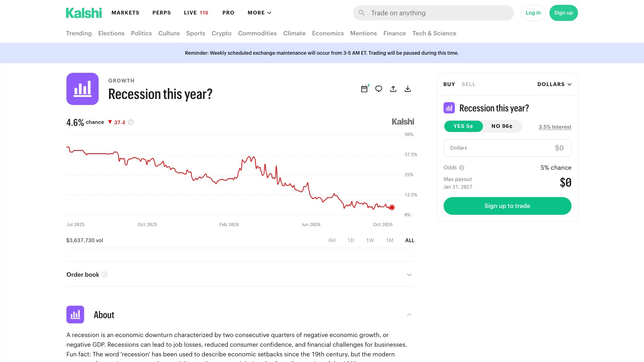Screen dimensions: 644x362
Task: Open the MARKETS menu
Action: [x=126, y=13]
